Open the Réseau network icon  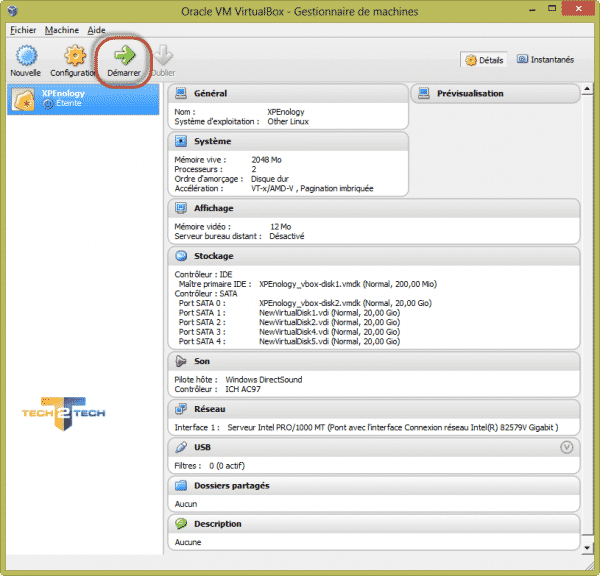pos(181,409)
